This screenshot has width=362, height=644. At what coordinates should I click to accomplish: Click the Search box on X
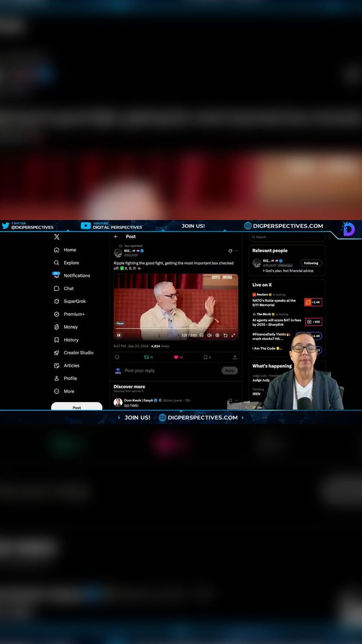(287, 237)
